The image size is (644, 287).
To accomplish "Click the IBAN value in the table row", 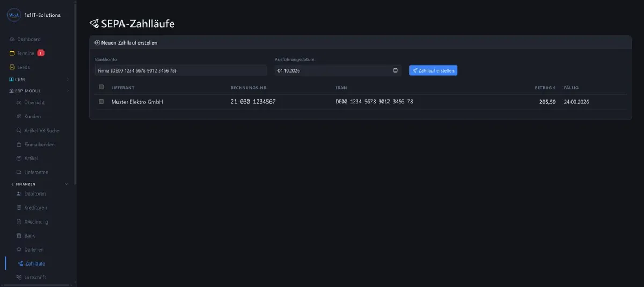I will pos(374,102).
